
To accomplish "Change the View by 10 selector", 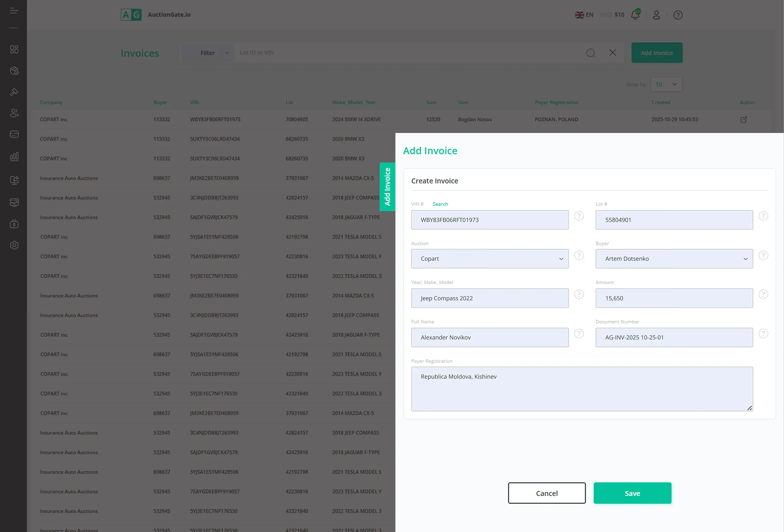I will (x=666, y=84).
